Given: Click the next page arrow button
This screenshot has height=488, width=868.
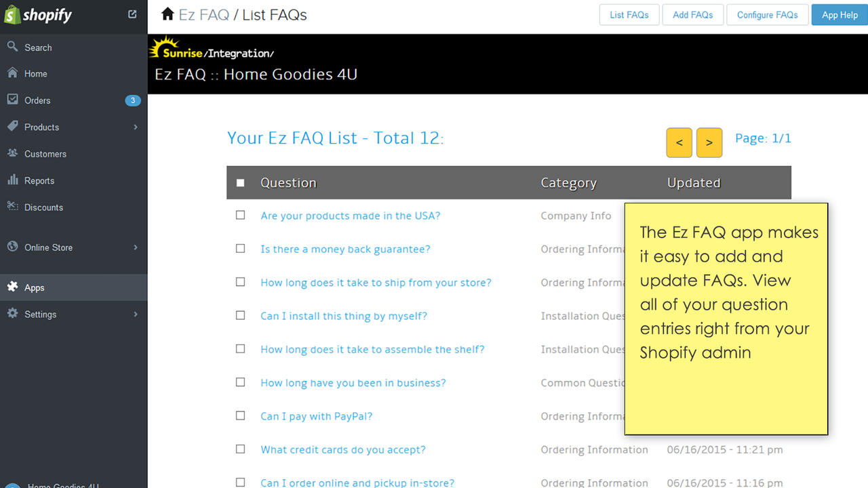Looking at the screenshot, I should click(709, 142).
